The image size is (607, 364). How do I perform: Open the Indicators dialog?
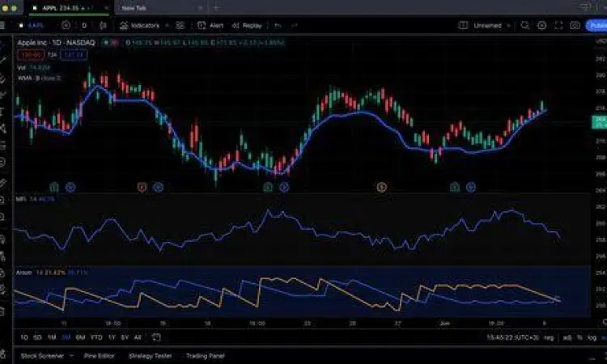point(140,26)
